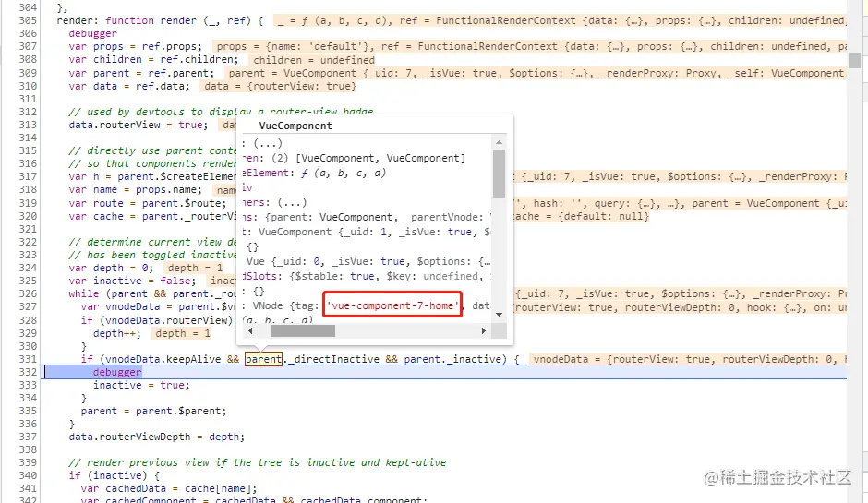This screenshot has width=868, height=503.
Task: Click inline value 'depth = 1' on line 324
Action: coord(195,268)
